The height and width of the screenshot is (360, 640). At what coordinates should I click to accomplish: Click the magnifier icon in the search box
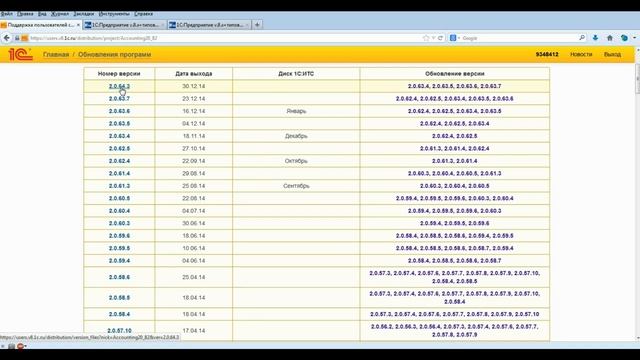(x=582, y=38)
